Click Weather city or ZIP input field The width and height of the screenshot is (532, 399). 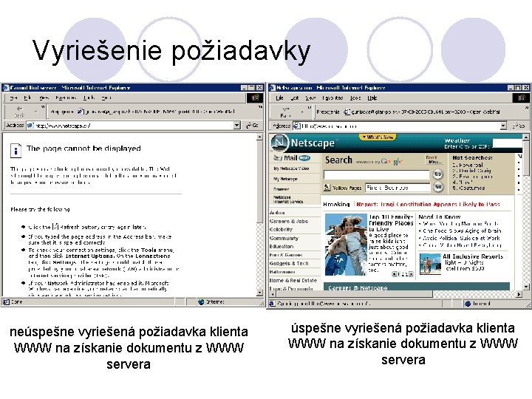coord(508,143)
